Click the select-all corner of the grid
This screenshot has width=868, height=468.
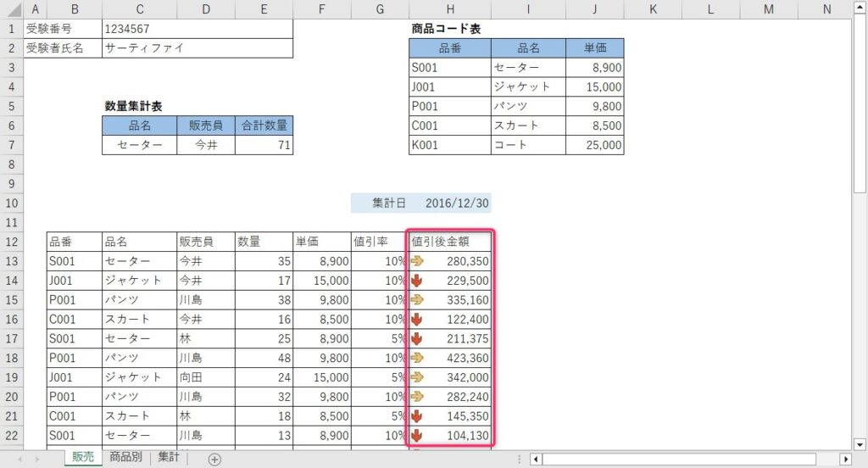(x=12, y=9)
